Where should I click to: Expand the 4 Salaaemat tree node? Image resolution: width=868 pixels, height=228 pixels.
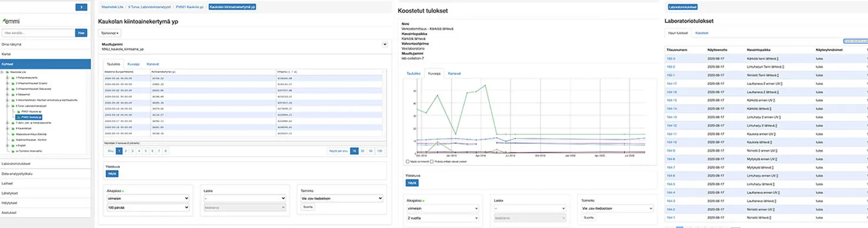pyautogui.click(x=7, y=94)
